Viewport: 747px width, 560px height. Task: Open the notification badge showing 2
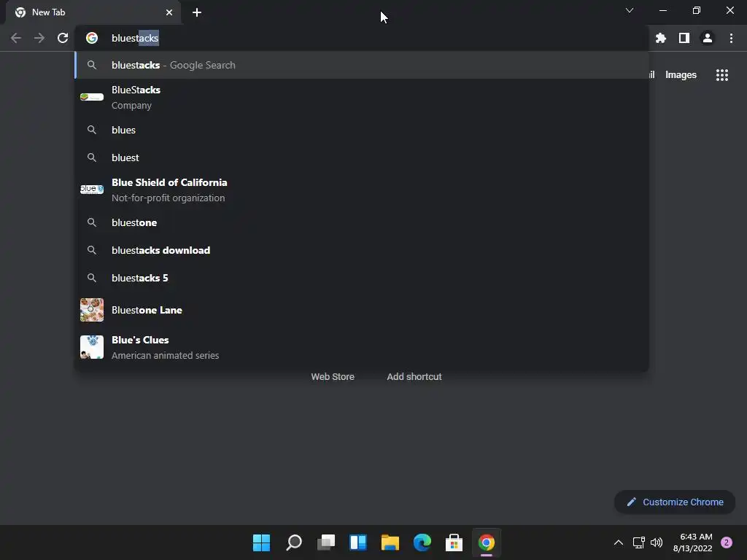[x=727, y=542]
